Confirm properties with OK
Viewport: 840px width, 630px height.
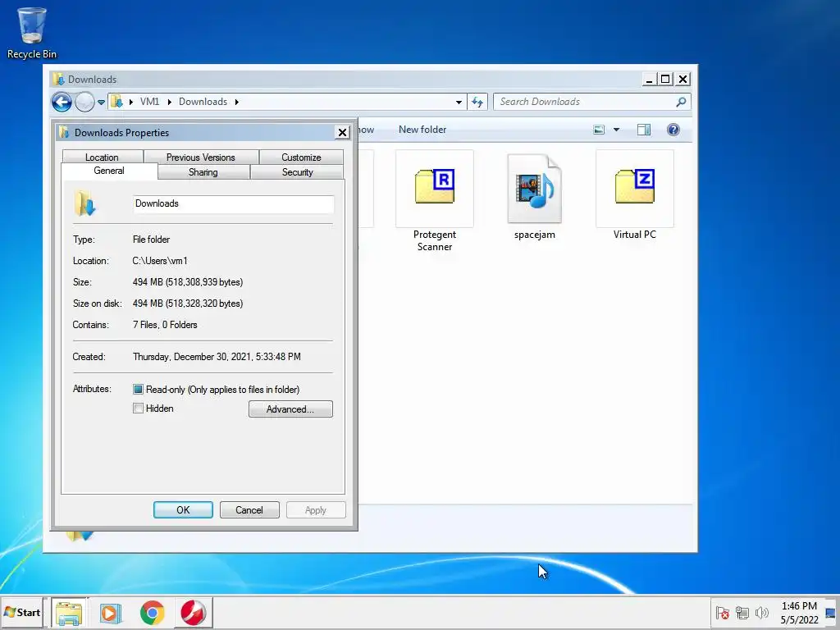[183, 510]
